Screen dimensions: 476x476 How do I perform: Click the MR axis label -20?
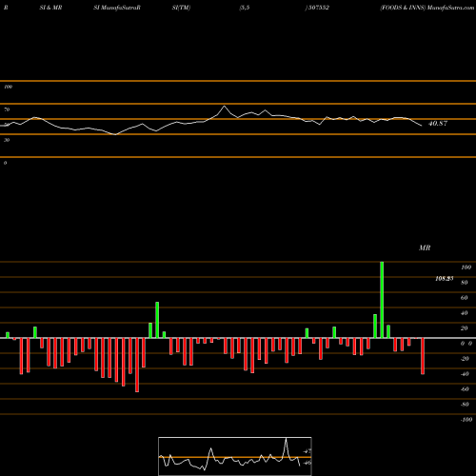click(465, 359)
